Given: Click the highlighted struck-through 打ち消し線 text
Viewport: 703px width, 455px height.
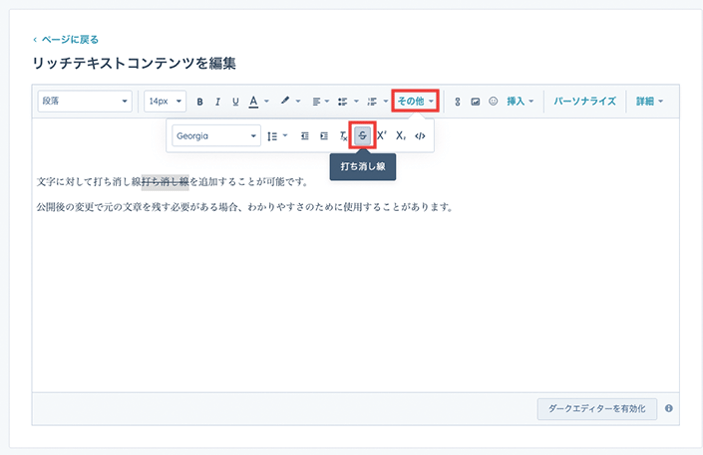Looking at the screenshot, I should (165, 182).
